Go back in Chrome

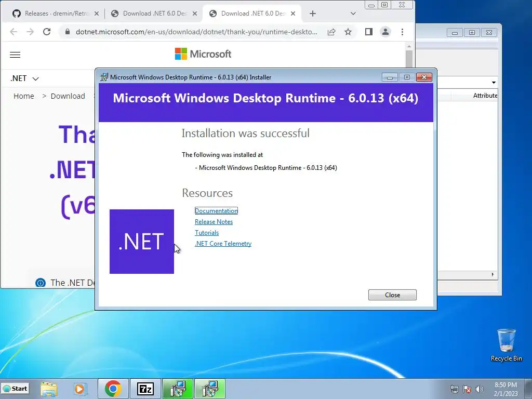coord(13,32)
